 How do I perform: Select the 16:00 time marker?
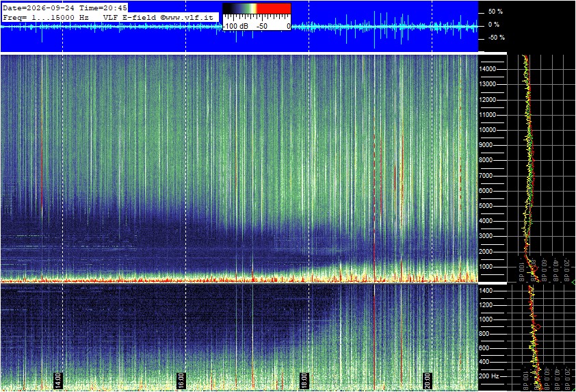(181, 380)
